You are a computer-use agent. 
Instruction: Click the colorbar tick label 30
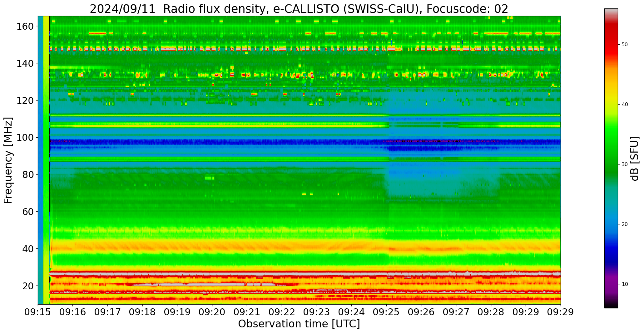[625, 164]
